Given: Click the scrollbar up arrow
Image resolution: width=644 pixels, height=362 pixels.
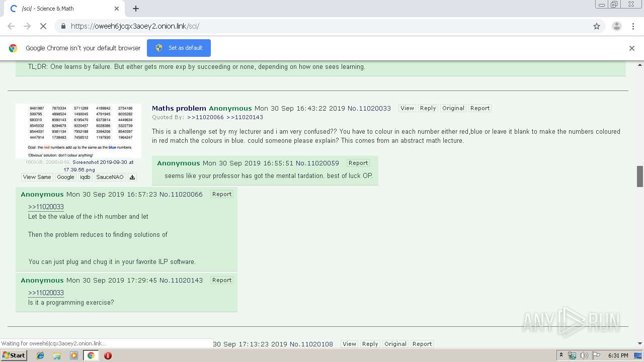Looking at the screenshot, I should click(640, 65).
